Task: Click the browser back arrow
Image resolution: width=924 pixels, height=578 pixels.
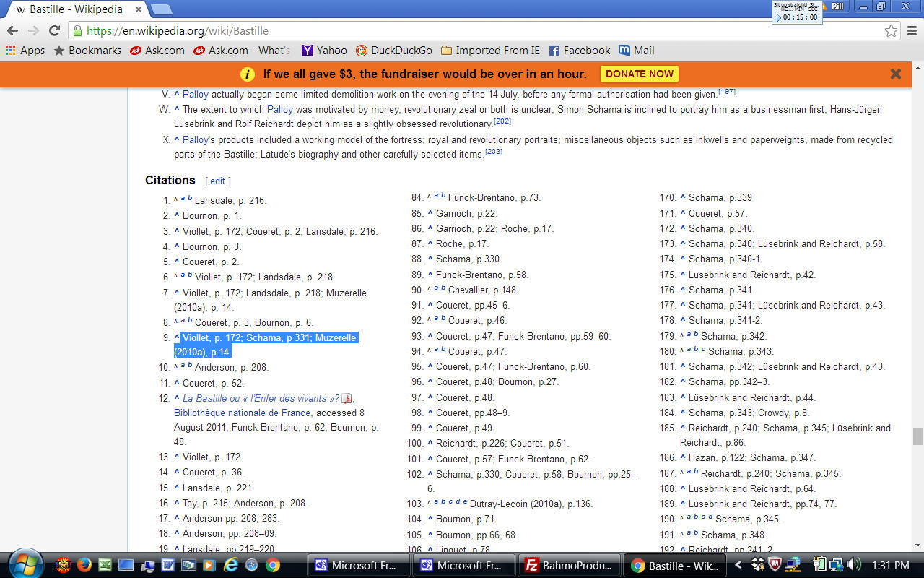Action: (12, 31)
